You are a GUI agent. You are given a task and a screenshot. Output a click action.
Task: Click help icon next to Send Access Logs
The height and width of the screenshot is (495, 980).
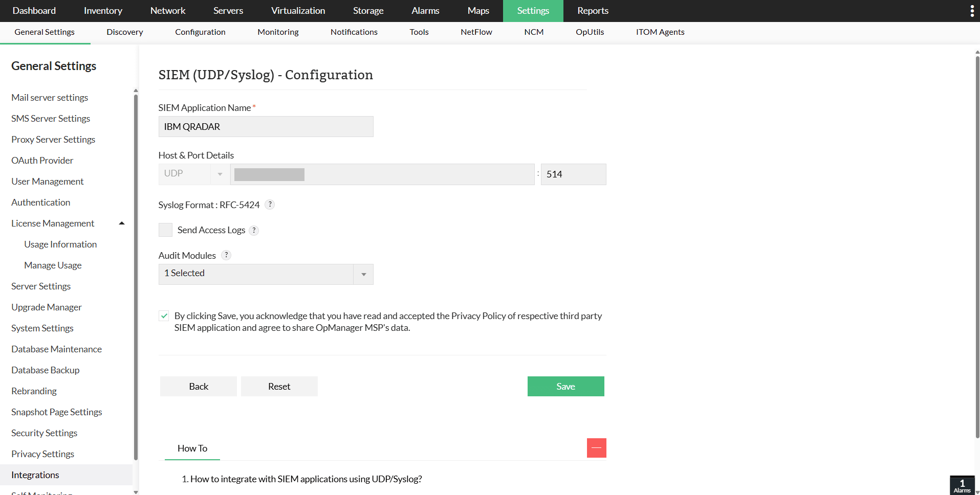pyautogui.click(x=254, y=231)
